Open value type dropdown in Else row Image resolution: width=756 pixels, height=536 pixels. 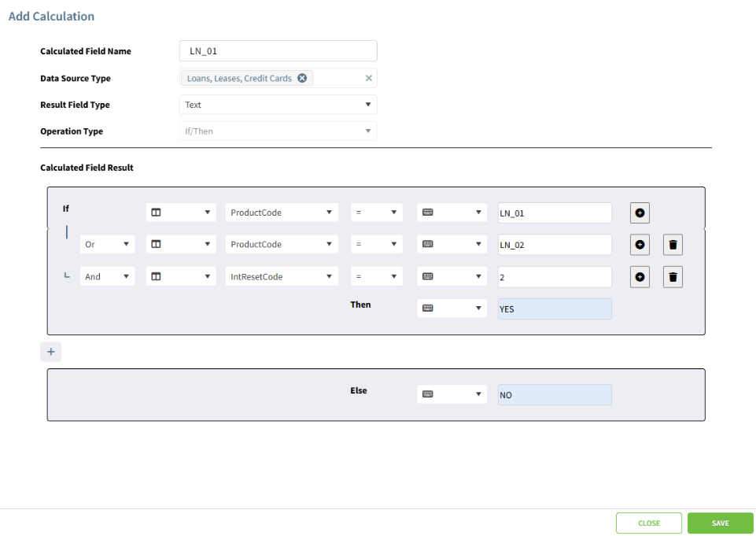point(452,394)
